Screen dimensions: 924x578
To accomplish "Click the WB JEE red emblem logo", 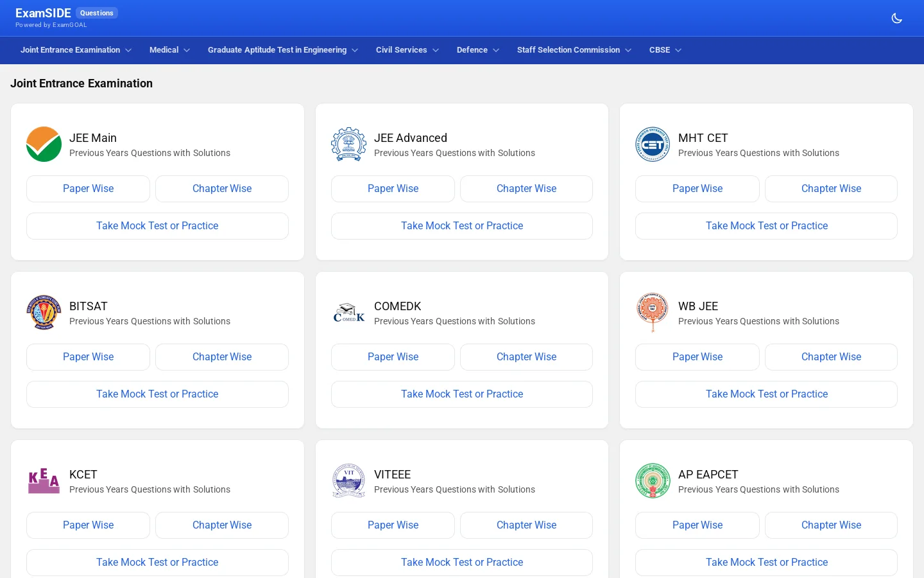I will tap(653, 313).
